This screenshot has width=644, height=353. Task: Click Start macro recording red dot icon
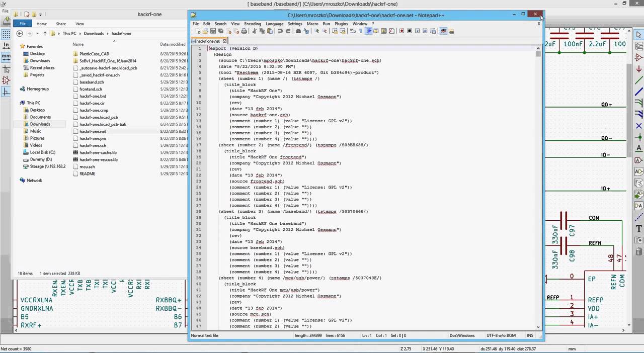pos(401,31)
